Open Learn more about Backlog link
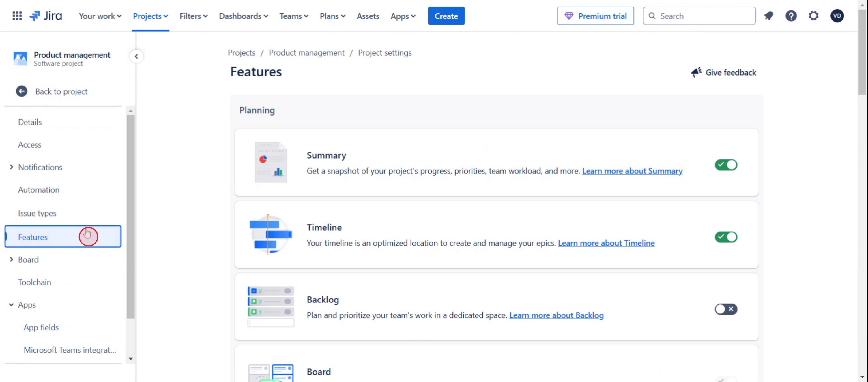Image resolution: width=868 pixels, height=382 pixels. 556,315
